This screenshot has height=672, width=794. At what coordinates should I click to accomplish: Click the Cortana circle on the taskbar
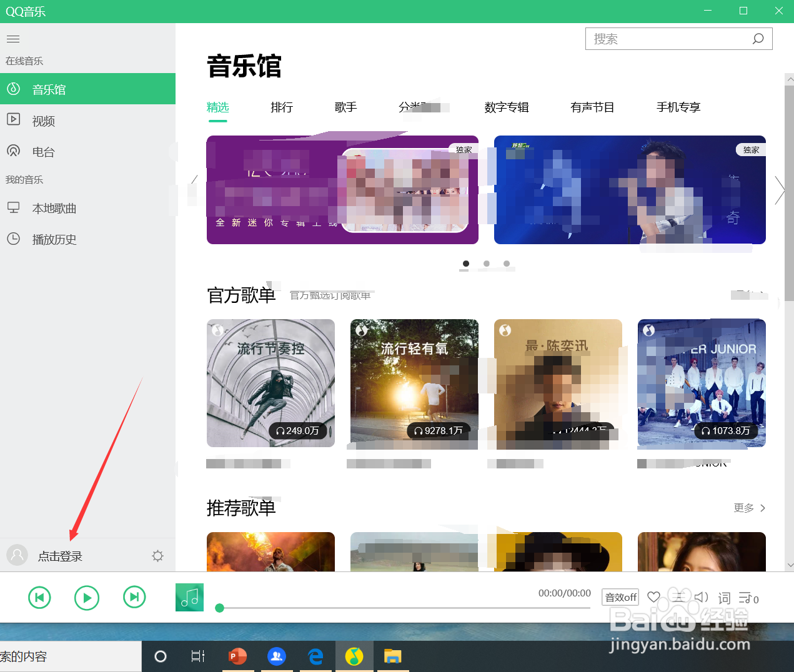(161, 656)
